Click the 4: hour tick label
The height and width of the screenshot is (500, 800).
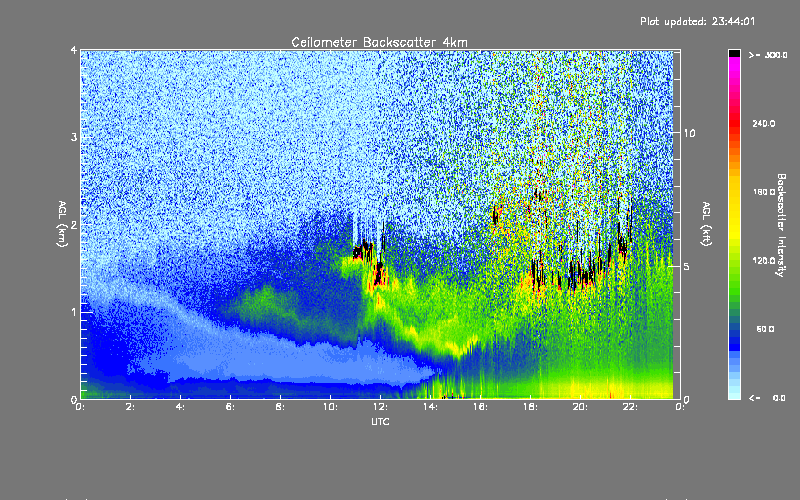point(180,407)
